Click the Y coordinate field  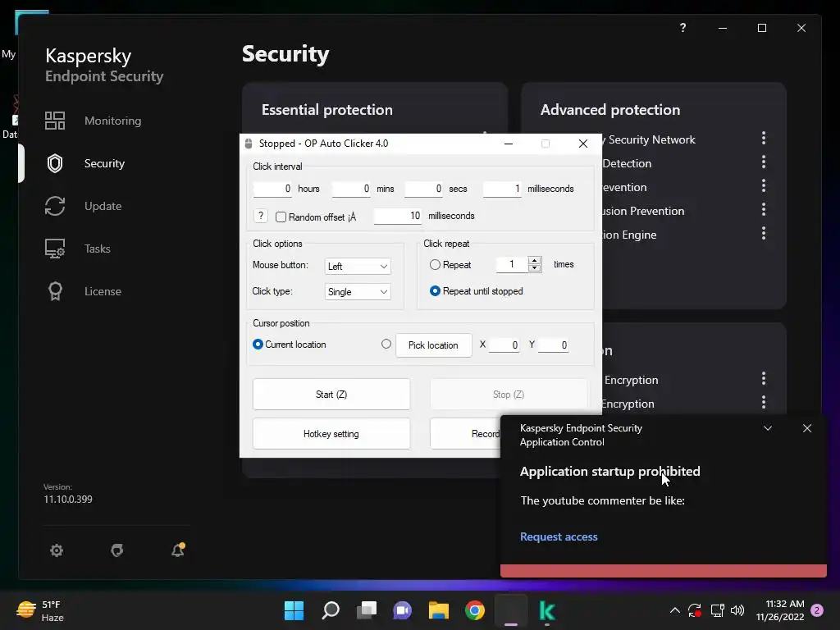click(553, 345)
